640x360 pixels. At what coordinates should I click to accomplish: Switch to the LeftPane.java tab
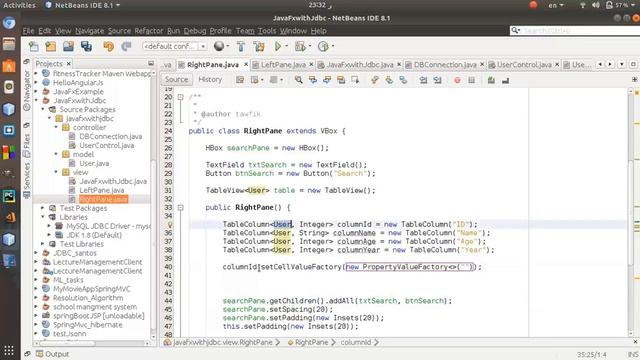click(283, 64)
